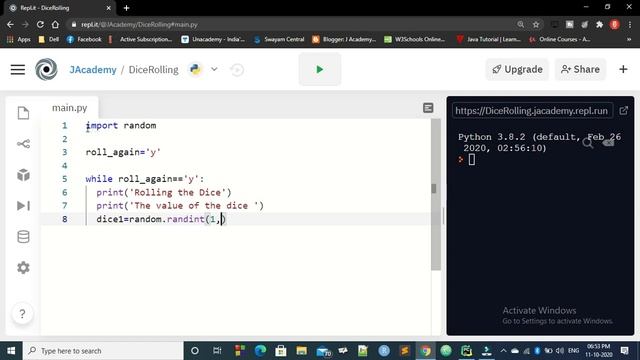Open the Packages cube sidebar icon

pyautogui.click(x=23, y=175)
